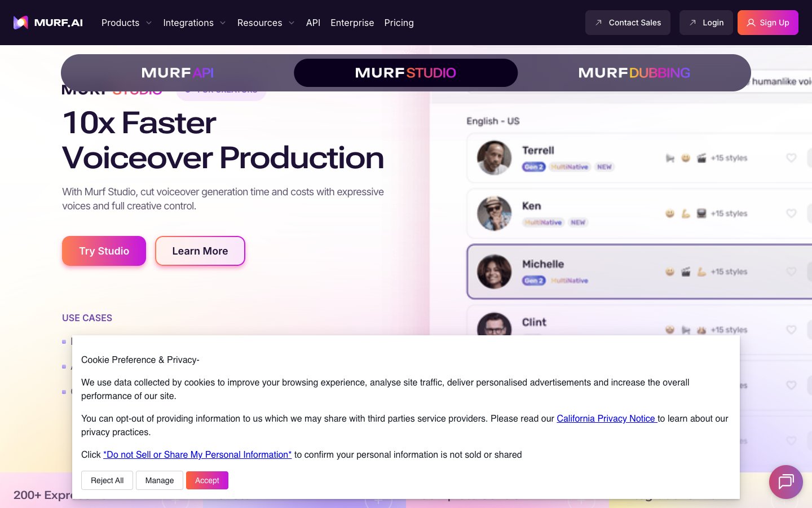This screenshot has width=812, height=508.
Task: Click the Clint voice avatar
Action: tap(494, 325)
